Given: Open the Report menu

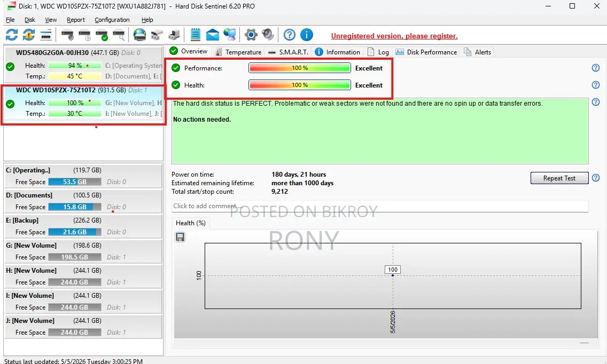Looking at the screenshot, I should pyautogui.click(x=75, y=20).
